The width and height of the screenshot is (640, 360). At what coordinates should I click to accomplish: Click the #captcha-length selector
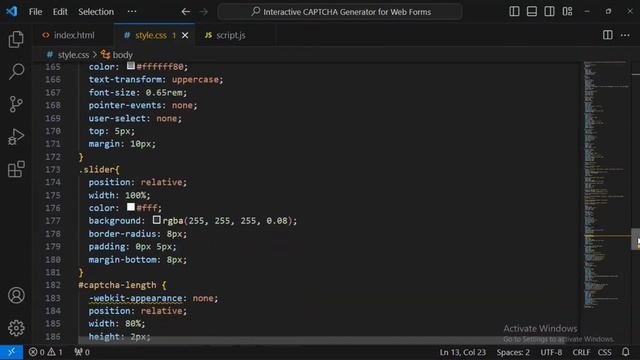coord(117,285)
